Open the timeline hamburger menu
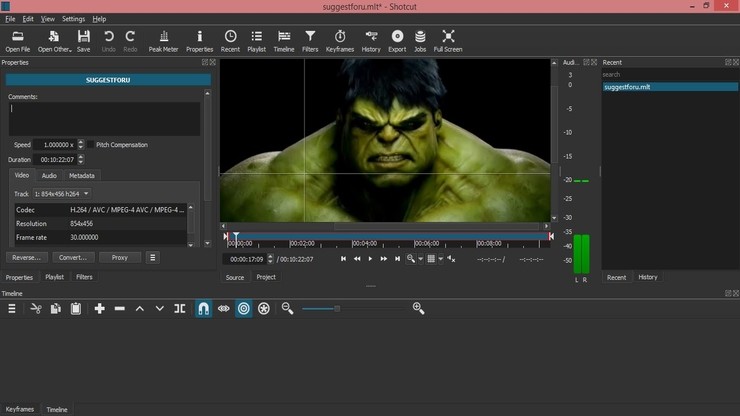 click(12, 309)
